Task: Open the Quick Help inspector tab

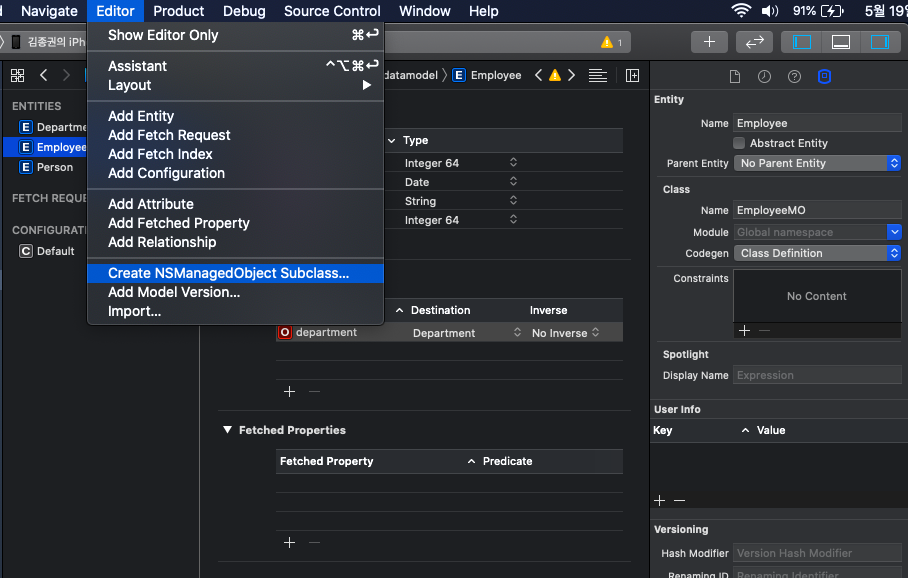Action: (x=794, y=76)
